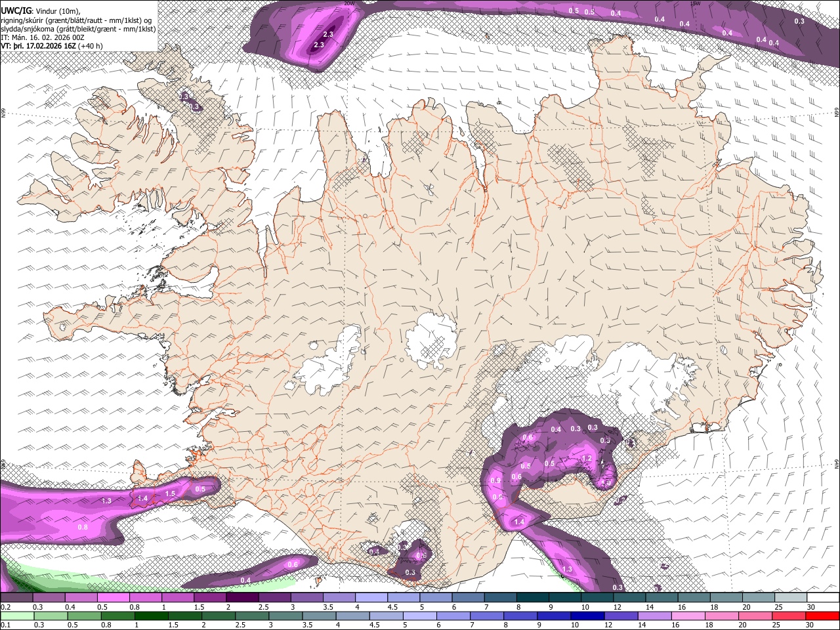Image resolution: width=840 pixels, height=630 pixels.
Task: Click the top-row legend swatch between 0.2 and 0.3
Action: 16,597
